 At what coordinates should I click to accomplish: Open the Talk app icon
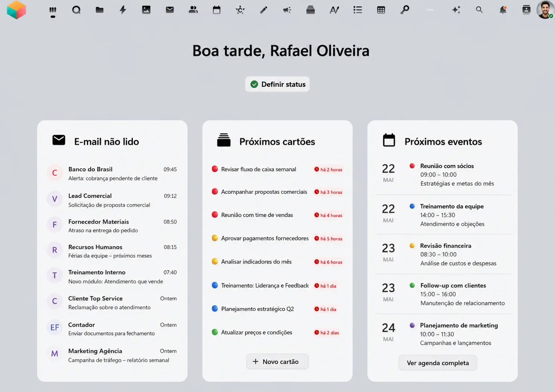point(76,10)
